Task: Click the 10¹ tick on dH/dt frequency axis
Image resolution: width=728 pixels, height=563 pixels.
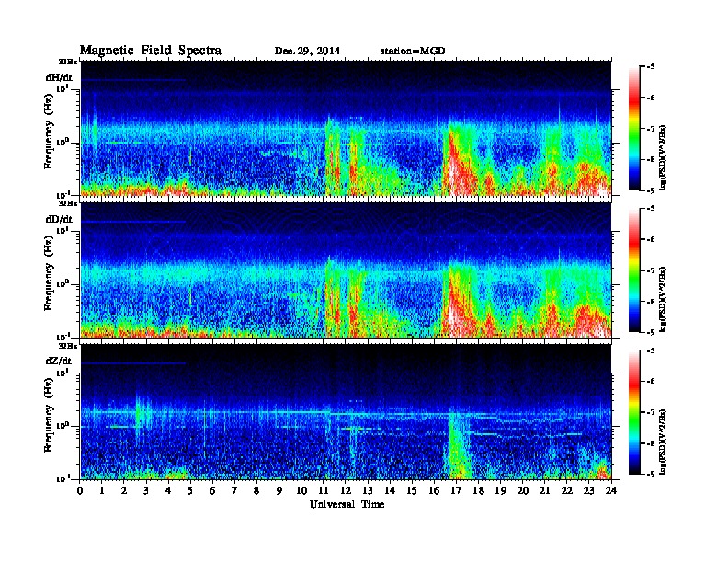Action: (63, 88)
